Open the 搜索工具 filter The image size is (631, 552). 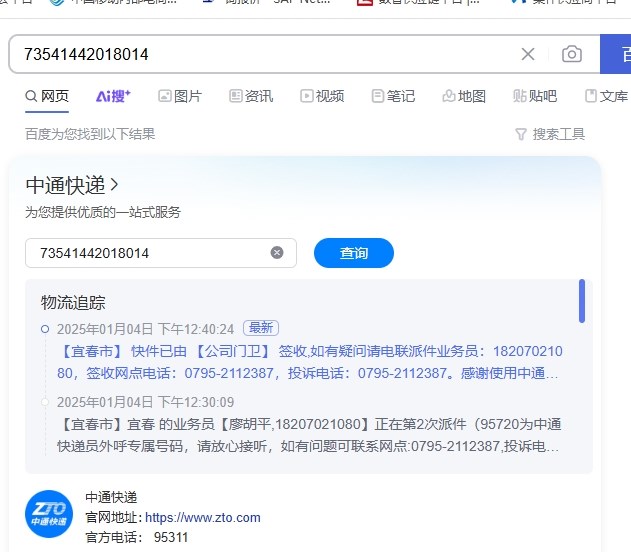pyautogui.click(x=550, y=134)
